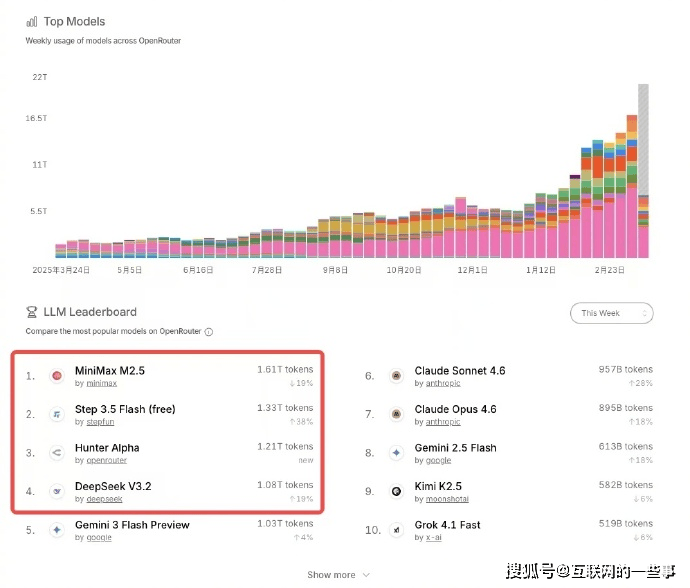
Task: Click the 12月1日 chart axis label
Action: pos(472,270)
